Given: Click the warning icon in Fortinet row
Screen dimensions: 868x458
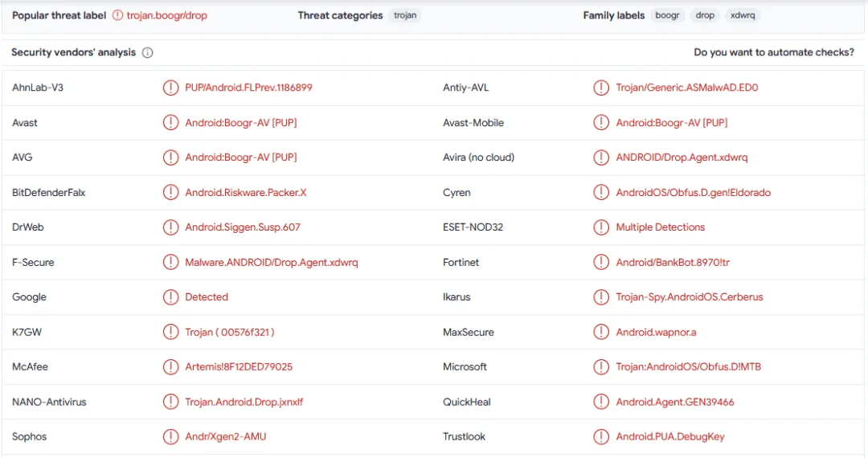Looking at the screenshot, I should (x=601, y=262).
